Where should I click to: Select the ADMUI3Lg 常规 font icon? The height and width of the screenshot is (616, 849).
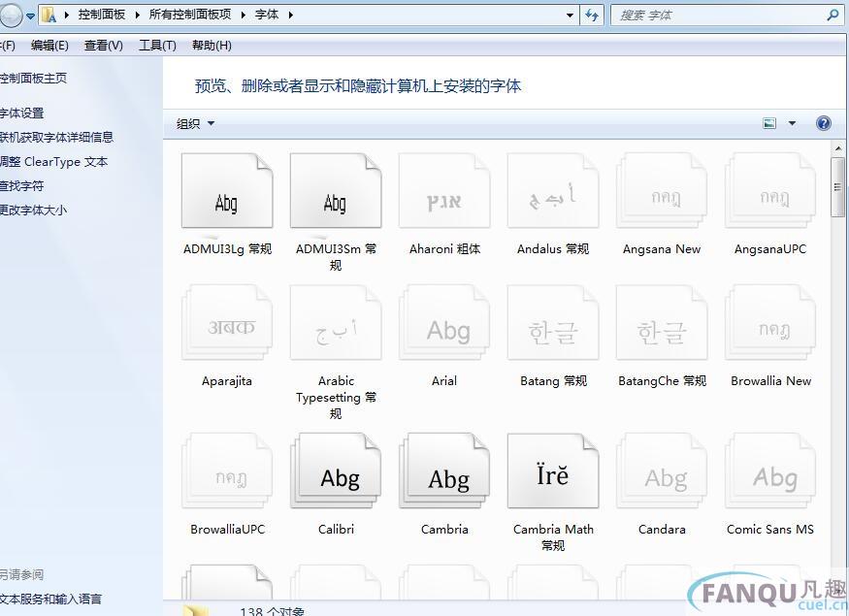click(x=227, y=190)
